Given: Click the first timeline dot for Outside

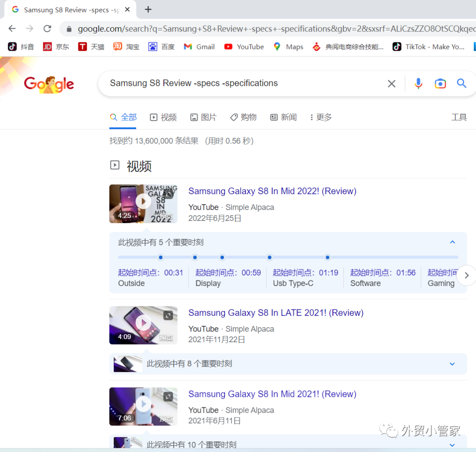Looking at the screenshot, I should [160, 257].
